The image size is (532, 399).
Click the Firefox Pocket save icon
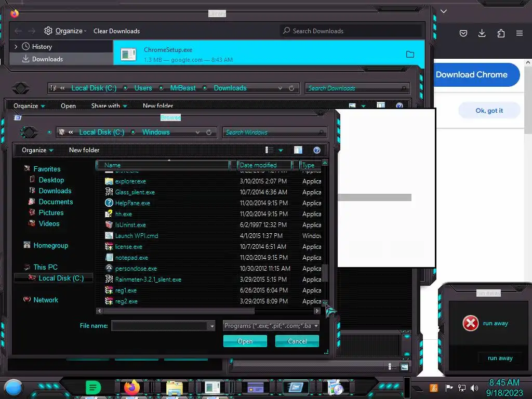click(x=463, y=33)
